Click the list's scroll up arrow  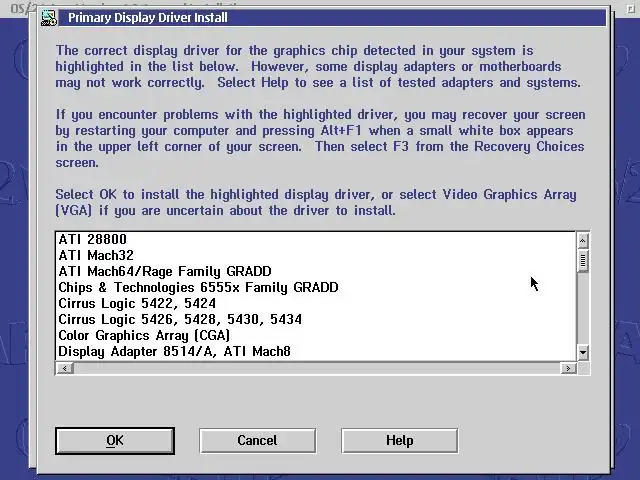click(x=583, y=240)
